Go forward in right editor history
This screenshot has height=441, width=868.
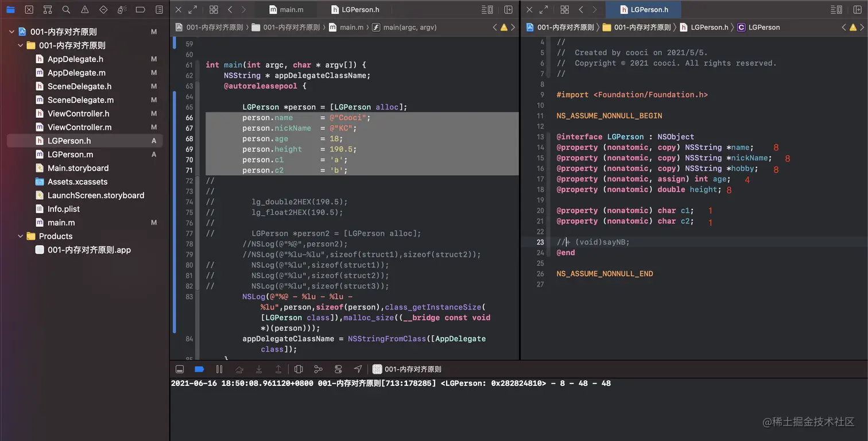pos(595,10)
